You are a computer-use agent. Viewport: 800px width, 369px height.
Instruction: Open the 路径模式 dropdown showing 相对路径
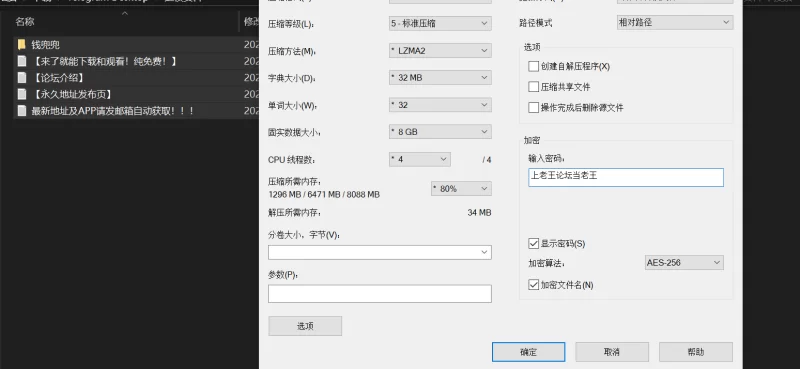click(675, 22)
